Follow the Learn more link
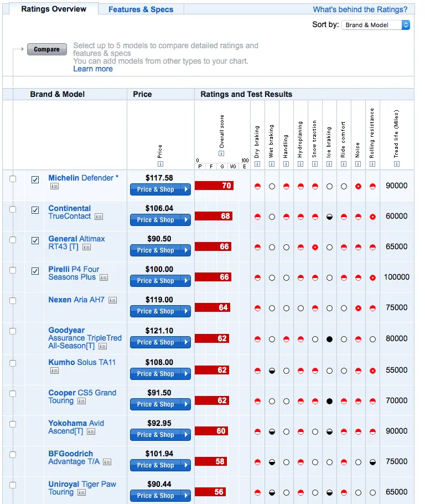This screenshot has width=425, height=504. [93, 69]
